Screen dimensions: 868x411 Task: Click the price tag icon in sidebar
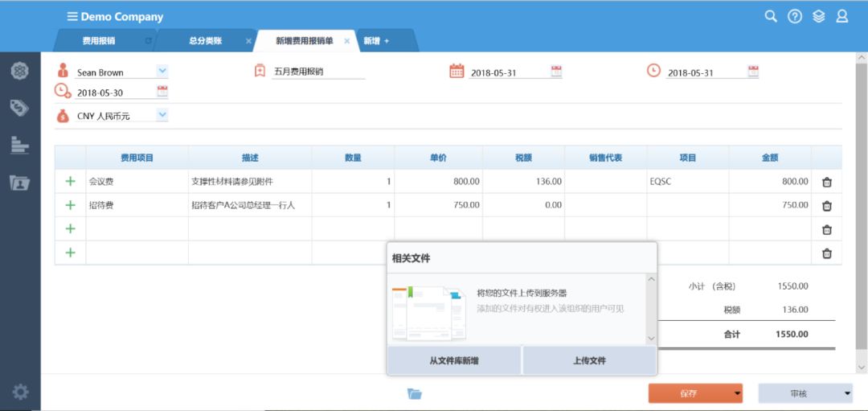(x=20, y=108)
